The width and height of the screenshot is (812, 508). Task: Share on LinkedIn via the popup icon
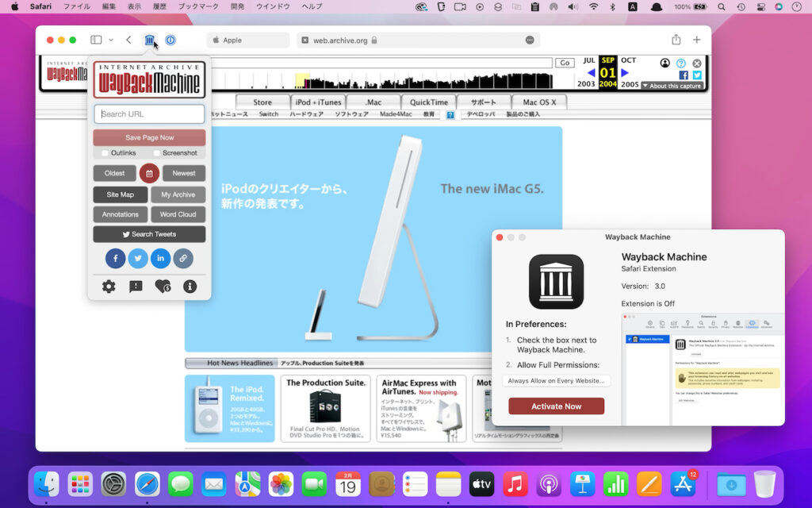tap(160, 258)
